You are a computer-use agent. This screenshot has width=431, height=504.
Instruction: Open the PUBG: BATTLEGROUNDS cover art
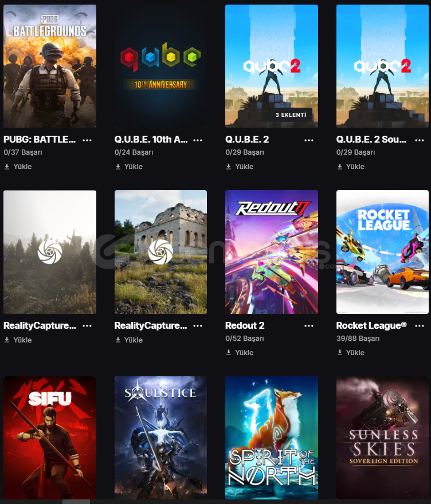coord(50,66)
